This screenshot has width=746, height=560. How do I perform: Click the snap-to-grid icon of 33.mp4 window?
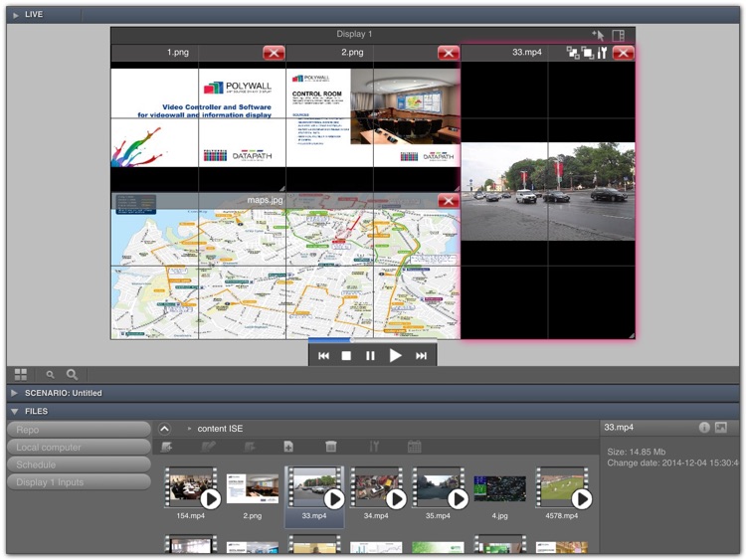(x=573, y=53)
